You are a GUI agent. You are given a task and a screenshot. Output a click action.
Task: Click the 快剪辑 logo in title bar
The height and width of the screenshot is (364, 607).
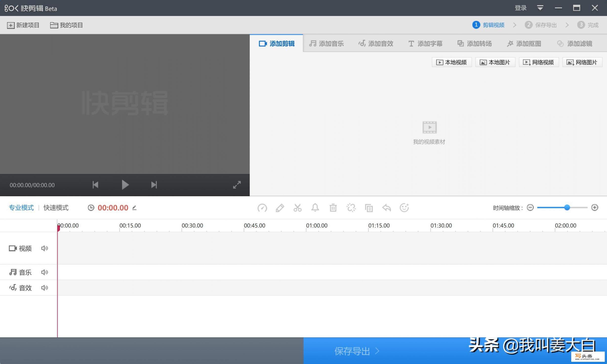(31, 8)
